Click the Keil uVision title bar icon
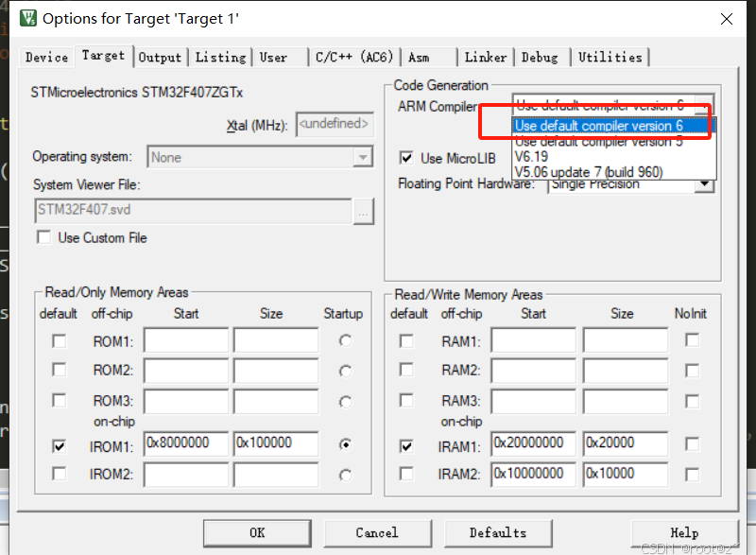Image resolution: width=756 pixels, height=555 pixels. pos(28,18)
